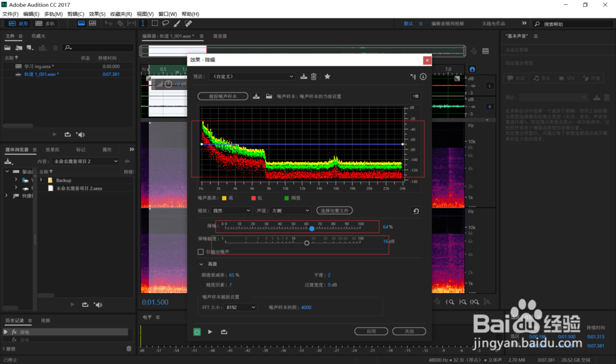Click the 应用 button
Screen dimensions: 616x364
[x=371, y=331]
